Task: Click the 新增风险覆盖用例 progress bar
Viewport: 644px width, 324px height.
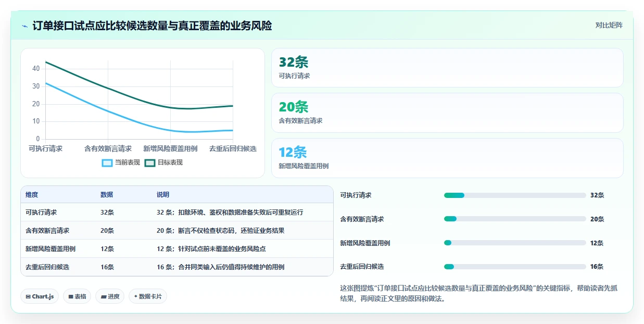Action: point(515,243)
